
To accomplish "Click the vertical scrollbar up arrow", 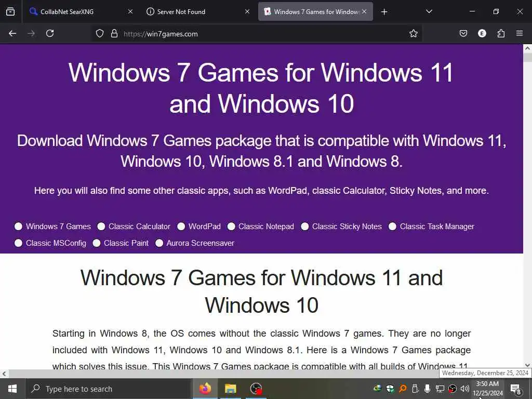I will click(527, 48).
